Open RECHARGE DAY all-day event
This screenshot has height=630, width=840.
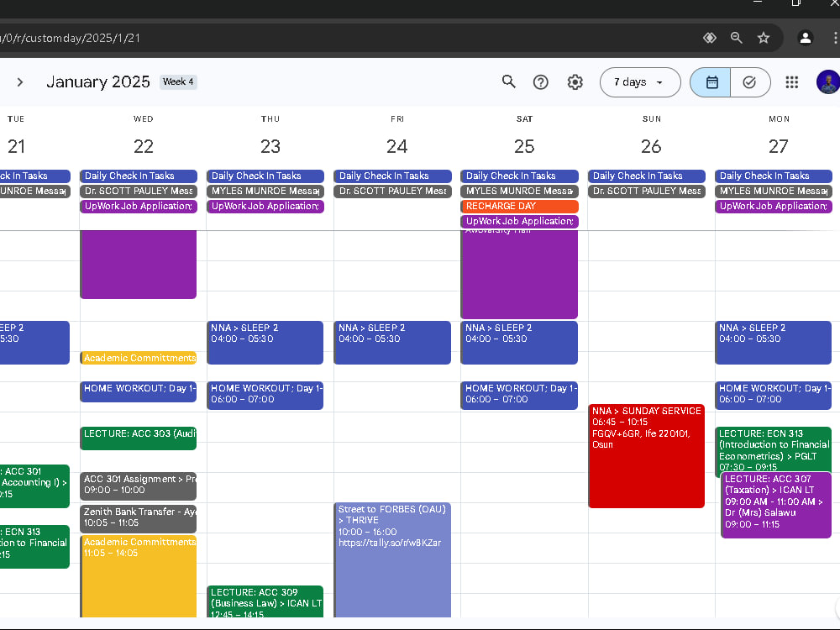(x=520, y=207)
